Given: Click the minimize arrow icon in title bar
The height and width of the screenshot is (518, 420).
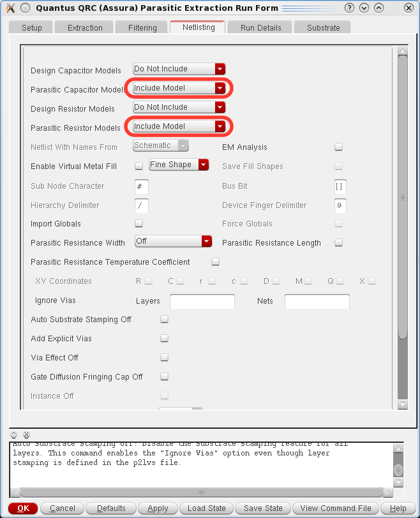Looking at the screenshot, I should 364,8.
